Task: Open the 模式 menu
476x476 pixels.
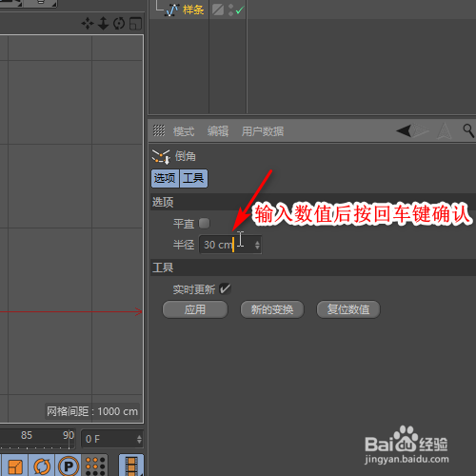Action: 184,131
